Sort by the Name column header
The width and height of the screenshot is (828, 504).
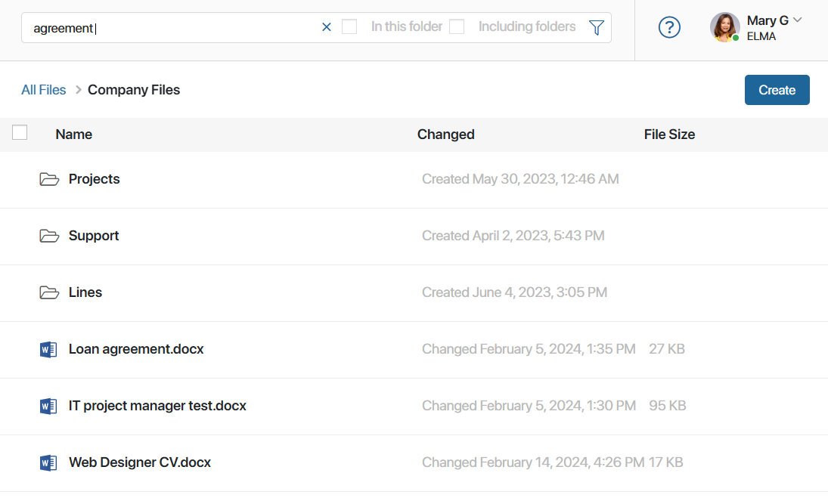pos(73,135)
